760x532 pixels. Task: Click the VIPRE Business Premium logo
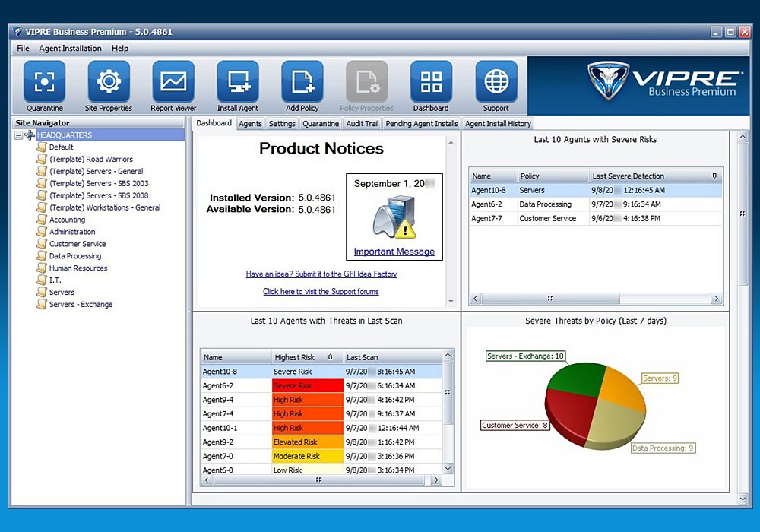(x=665, y=81)
